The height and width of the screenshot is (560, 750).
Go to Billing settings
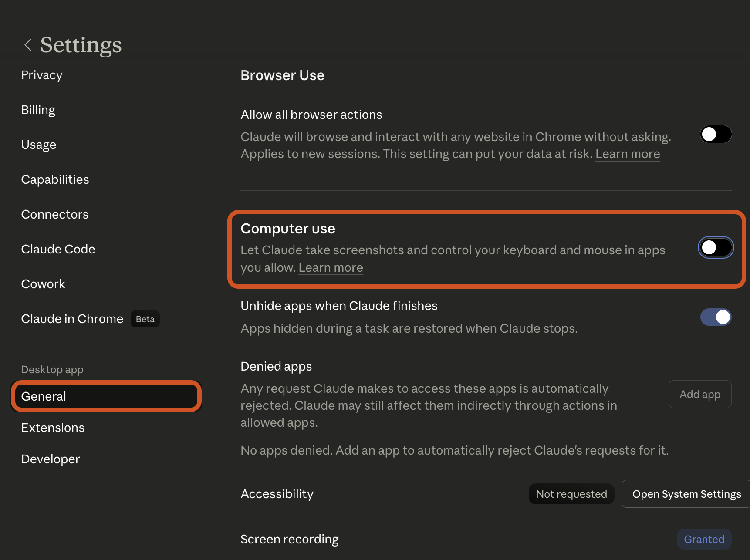coord(38,110)
